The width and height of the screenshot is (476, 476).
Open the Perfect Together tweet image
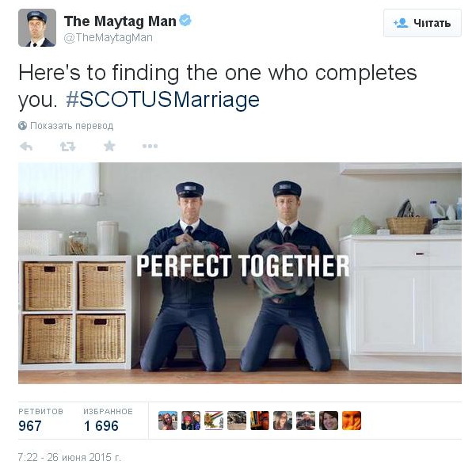pyautogui.click(x=240, y=273)
